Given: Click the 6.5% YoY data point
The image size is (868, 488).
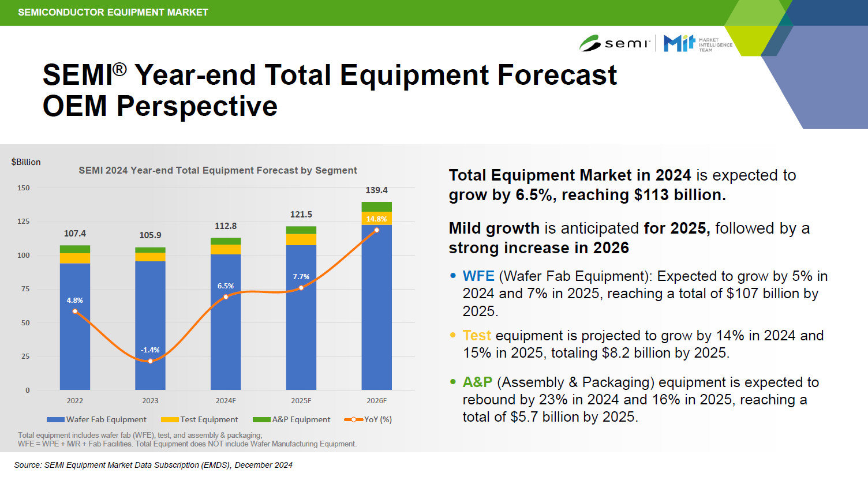Looking at the screenshot, I should (226, 296).
